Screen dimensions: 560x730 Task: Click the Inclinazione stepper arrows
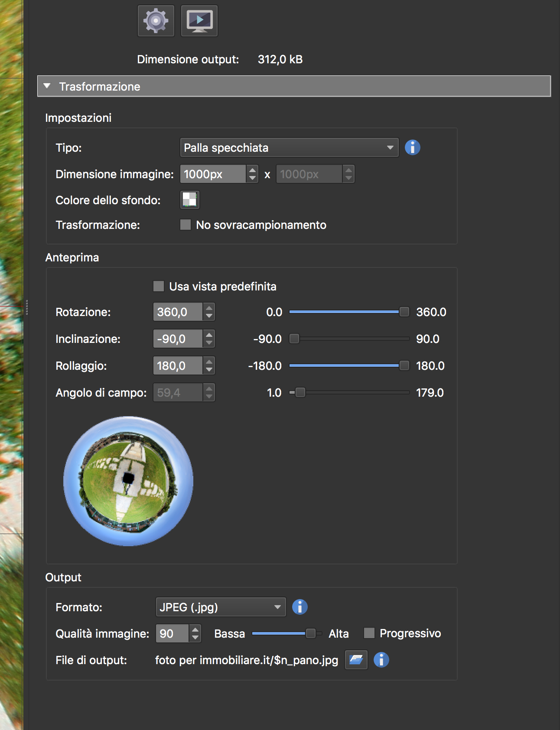coord(209,339)
